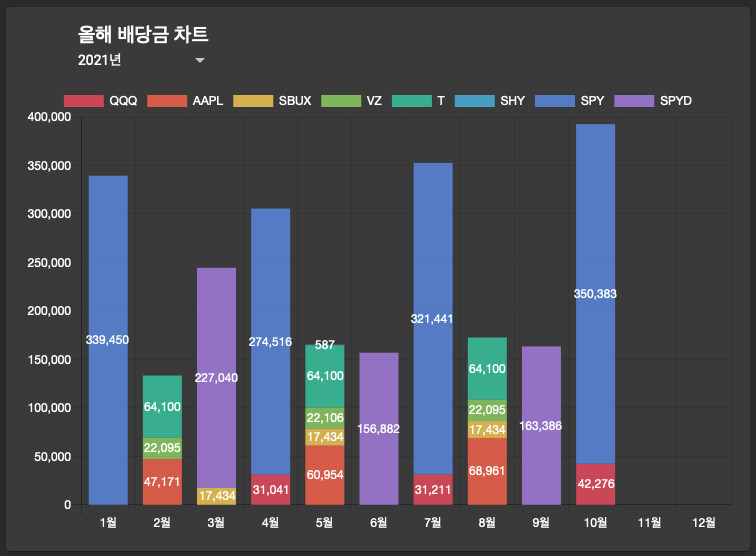
Task: Toggle SPYD purple legend item
Action: point(634,101)
